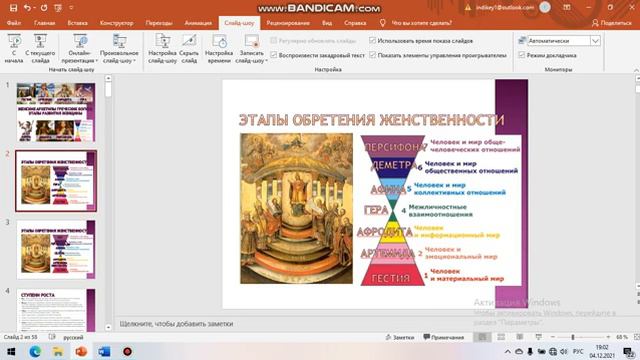Open the zoom level '68 %' dialog
This screenshot has height=360, width=640.
(622, 337)
